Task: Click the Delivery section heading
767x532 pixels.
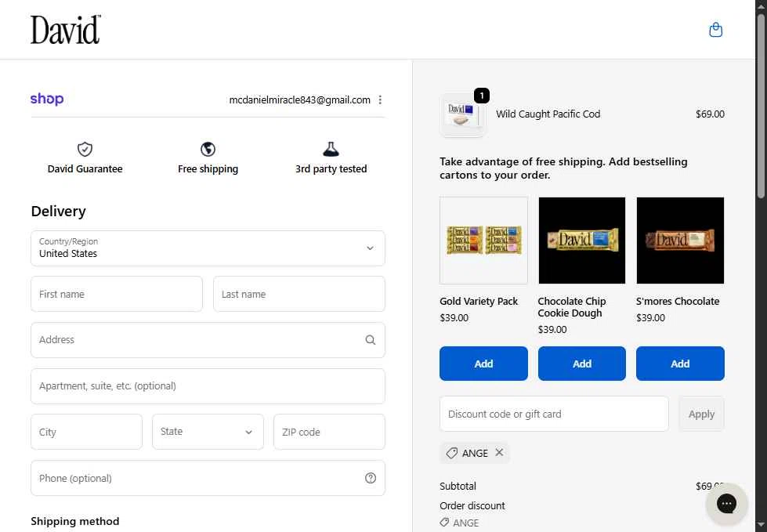Action: pos(58,212)
